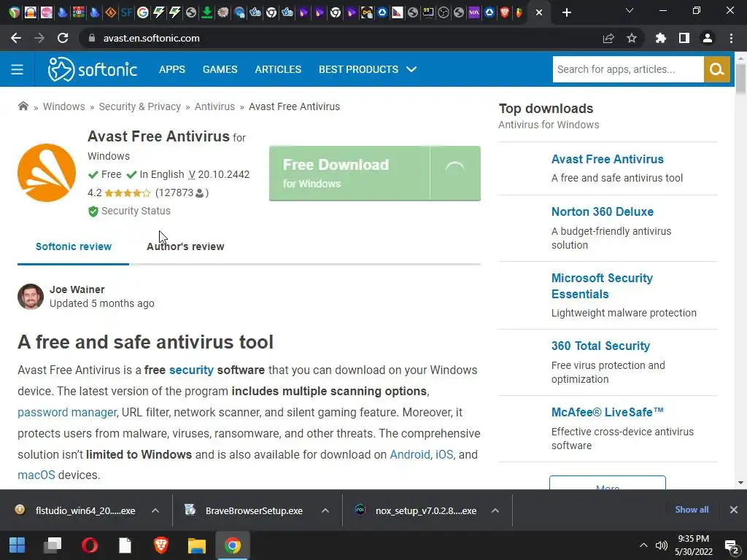Reload the page with refresh icon

[63, 38]
